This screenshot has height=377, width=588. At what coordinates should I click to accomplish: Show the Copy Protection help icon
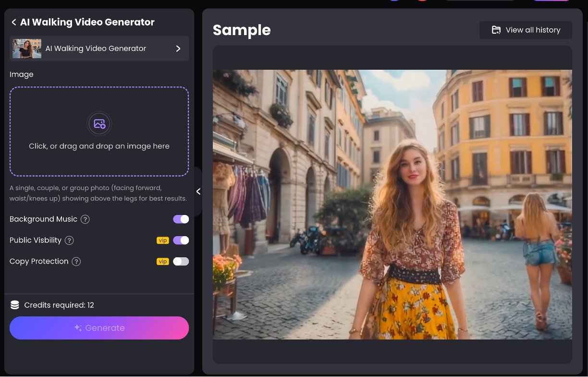(76, 262)
